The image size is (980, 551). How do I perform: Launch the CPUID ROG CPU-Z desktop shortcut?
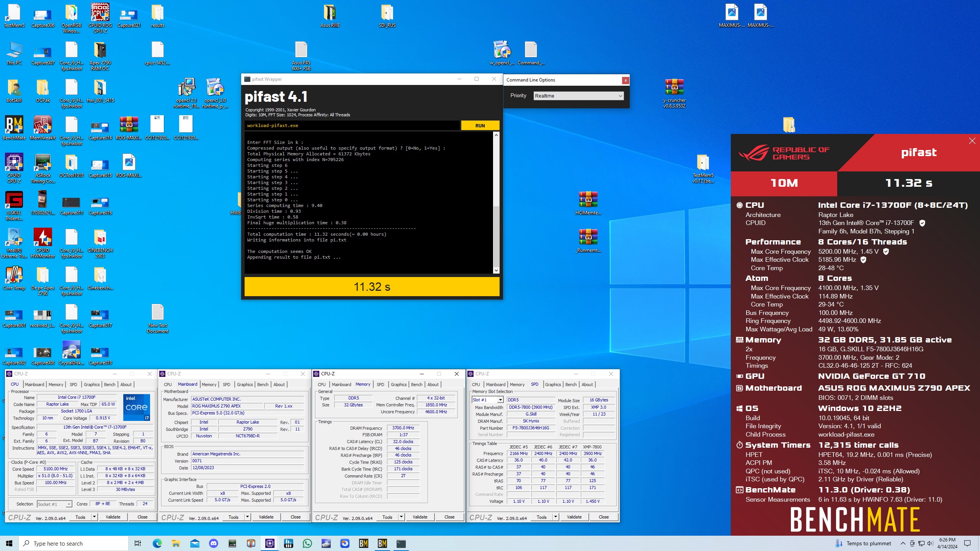(x=100, y=18)
